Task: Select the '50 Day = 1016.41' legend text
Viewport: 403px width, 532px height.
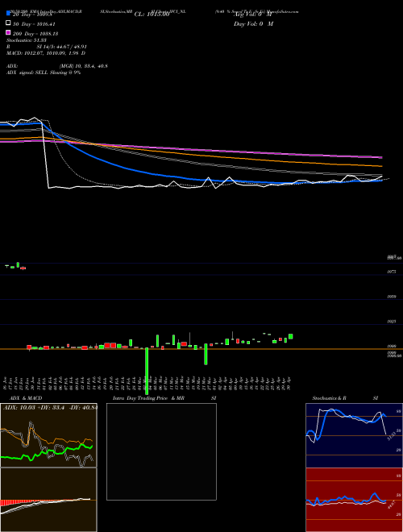Action: (x=34, y=24)
